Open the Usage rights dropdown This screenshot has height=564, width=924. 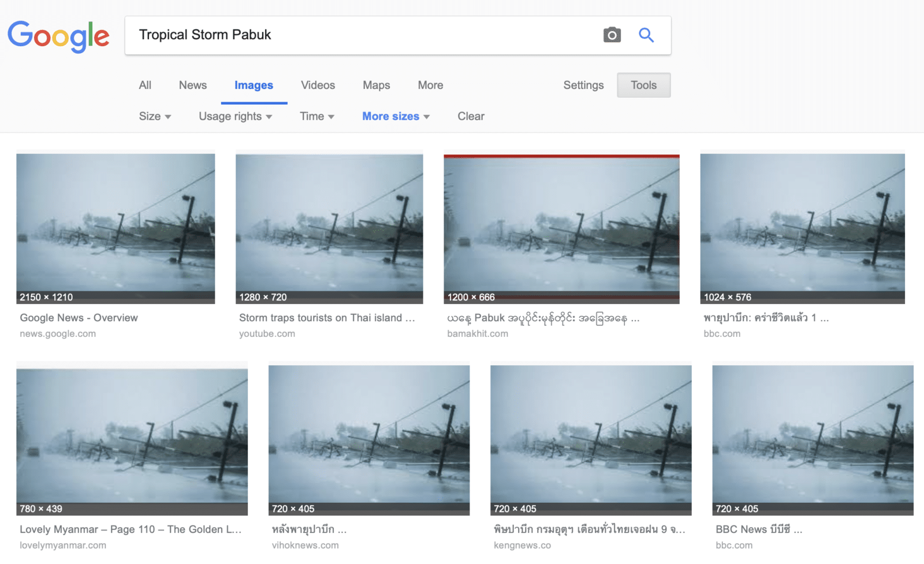pyautogui.click(x=235, y=116)
